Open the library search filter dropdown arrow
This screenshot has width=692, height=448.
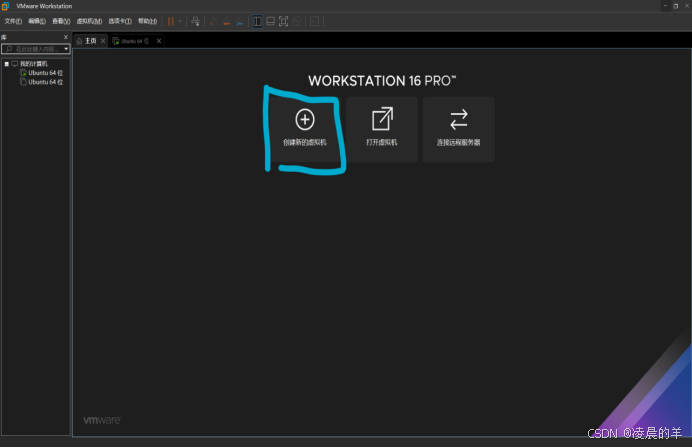tap(66, 49)
